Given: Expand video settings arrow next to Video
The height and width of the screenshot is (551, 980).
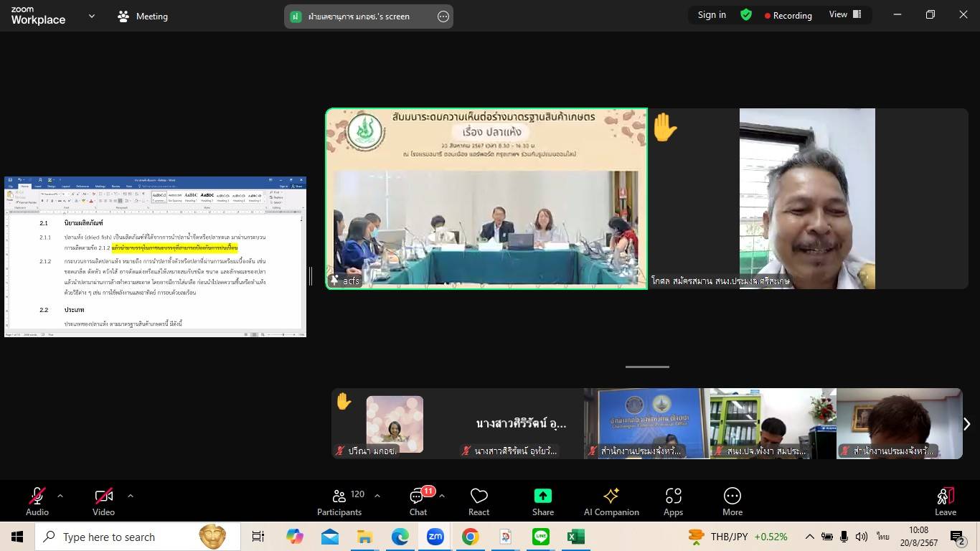Looking at the screenshot, I should tap(130, 495).
